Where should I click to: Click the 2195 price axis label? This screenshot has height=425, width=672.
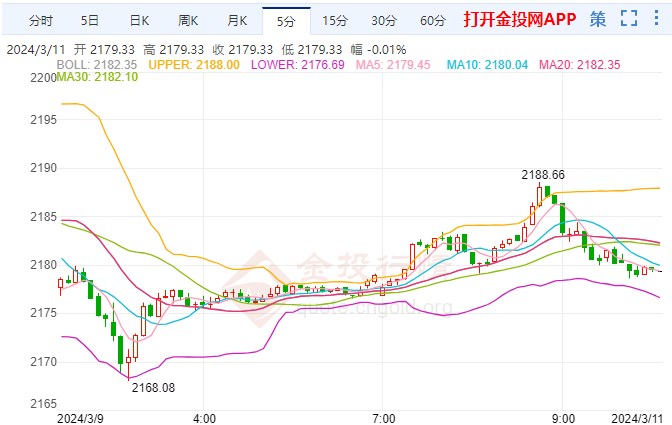pyautogui.click(x=43, y=120)
